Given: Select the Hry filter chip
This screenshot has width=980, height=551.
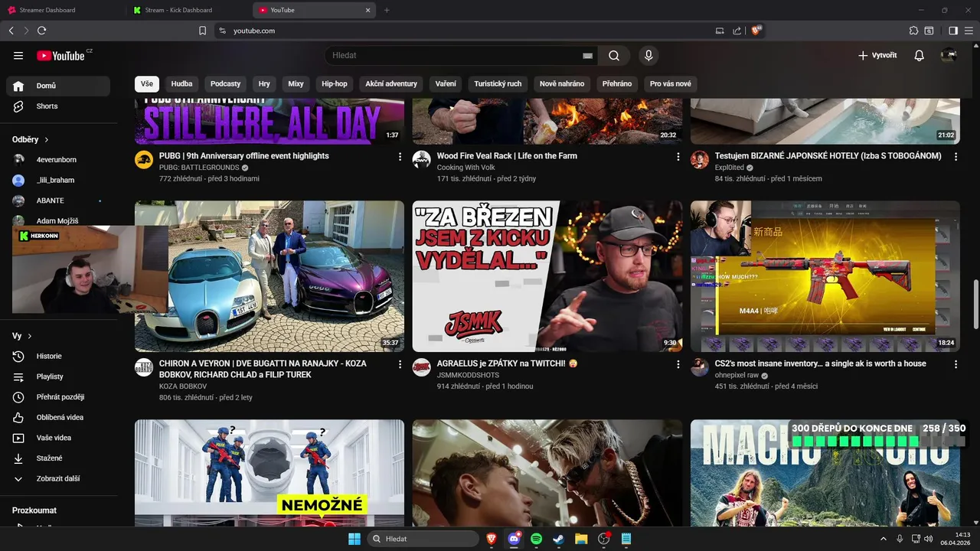Looking at the screenshot, I should 264,83.
